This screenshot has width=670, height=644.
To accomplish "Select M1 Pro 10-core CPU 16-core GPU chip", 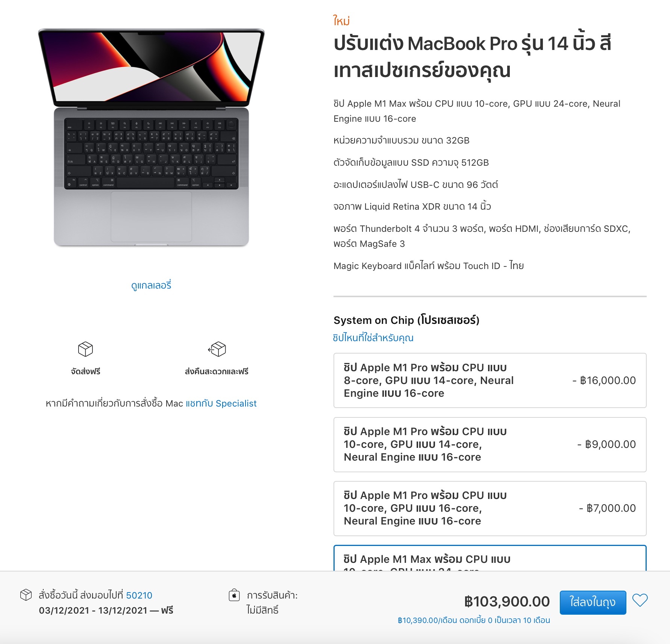I will point(490,508).
